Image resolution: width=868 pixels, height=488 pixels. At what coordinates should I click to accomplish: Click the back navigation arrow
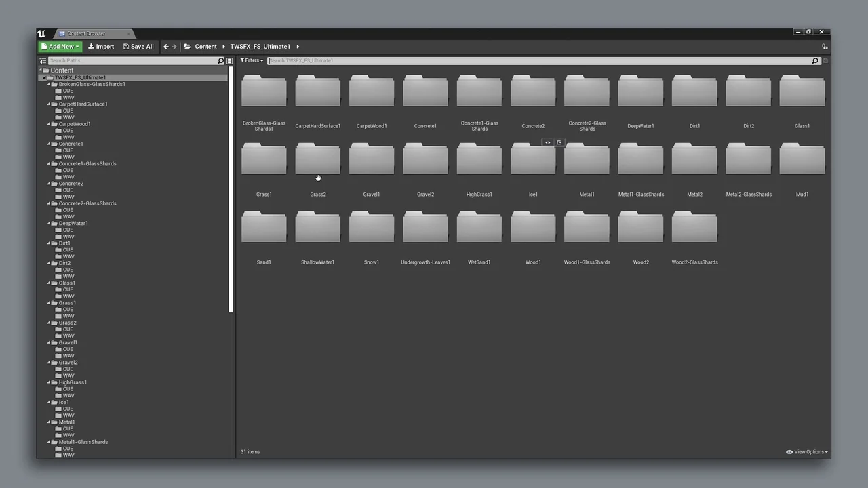tap(165, 46)
